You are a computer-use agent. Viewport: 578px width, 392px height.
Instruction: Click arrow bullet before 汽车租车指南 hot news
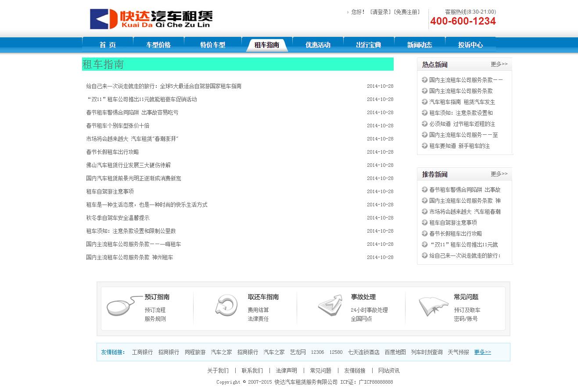pos(424,102)
